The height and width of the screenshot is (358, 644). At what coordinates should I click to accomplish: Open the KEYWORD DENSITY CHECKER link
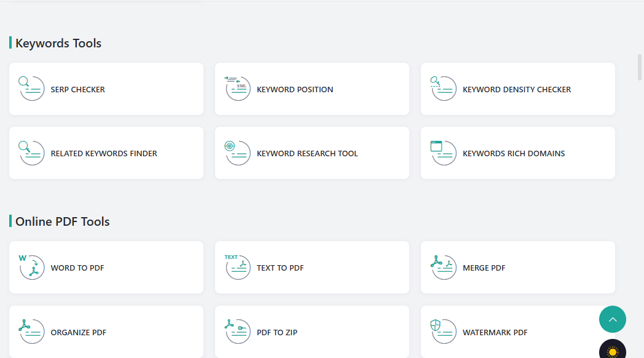(x=517, y=90)
